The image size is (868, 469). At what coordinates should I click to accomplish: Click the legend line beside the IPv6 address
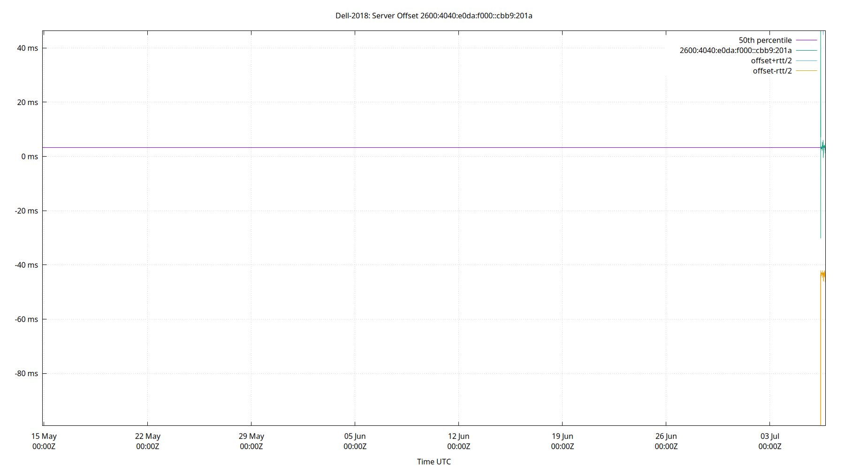806,50
